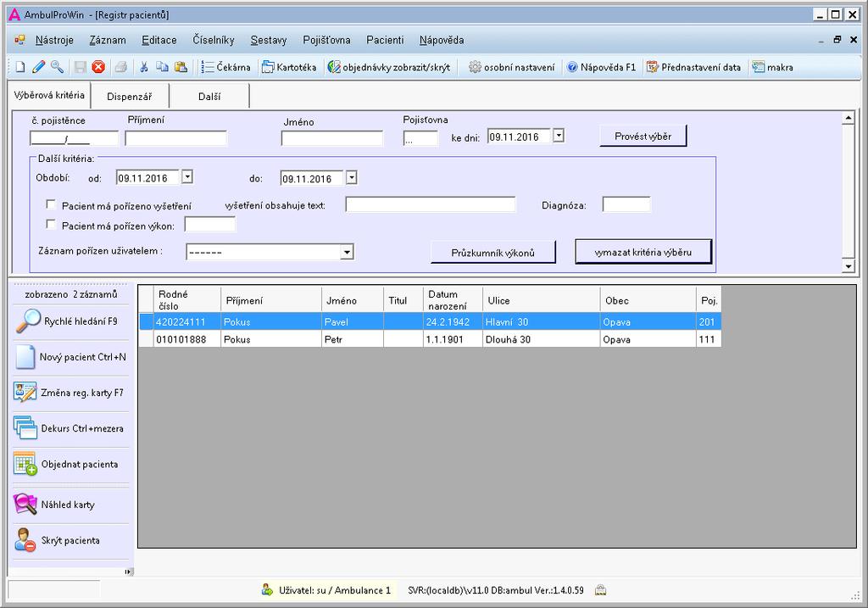Image resolution: width=868 pixels, height=608 pixels.
Task: Click the floppy disk save icon
Action: 81,67
